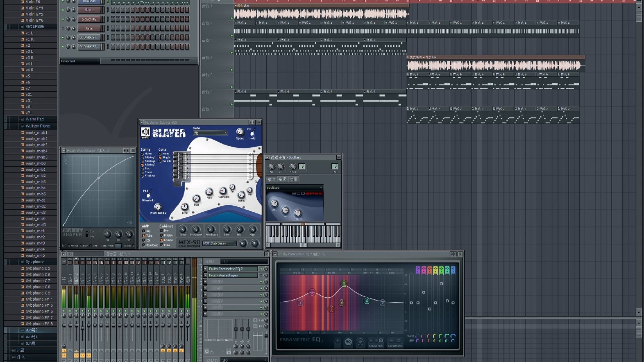Click EQ band 3 node on the curve

[331, 309]
